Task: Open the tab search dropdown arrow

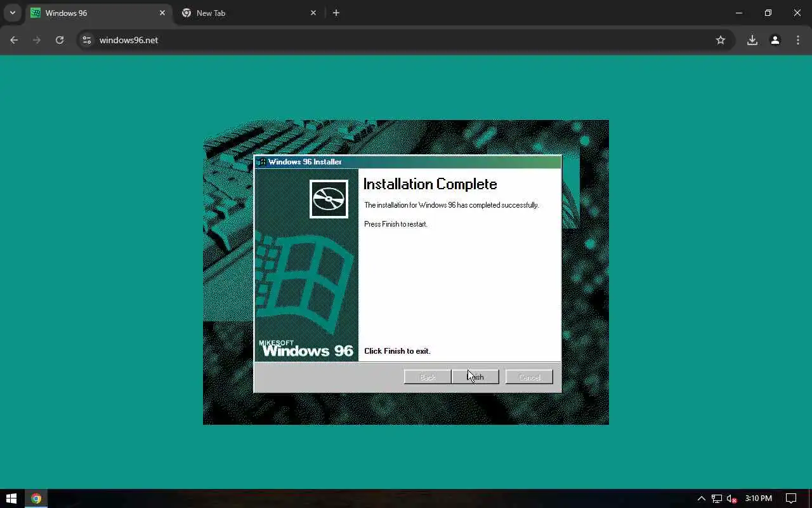Action: pos(12,13)
